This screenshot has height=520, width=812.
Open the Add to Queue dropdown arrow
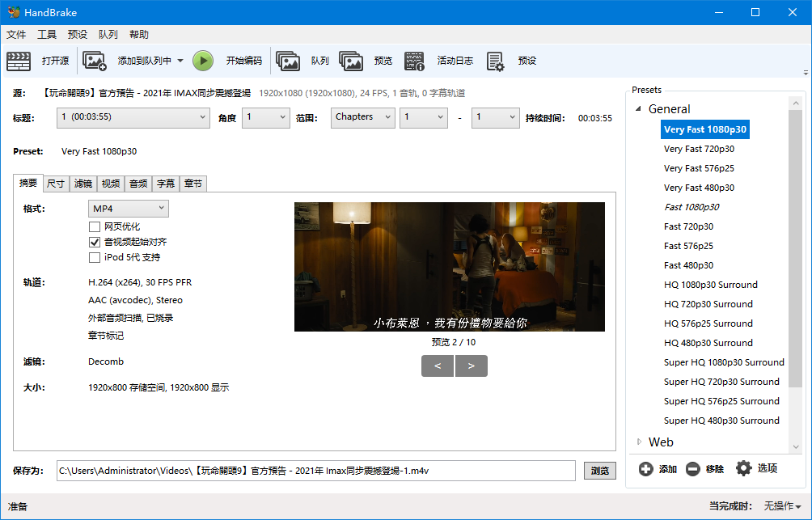pos(180,61)
